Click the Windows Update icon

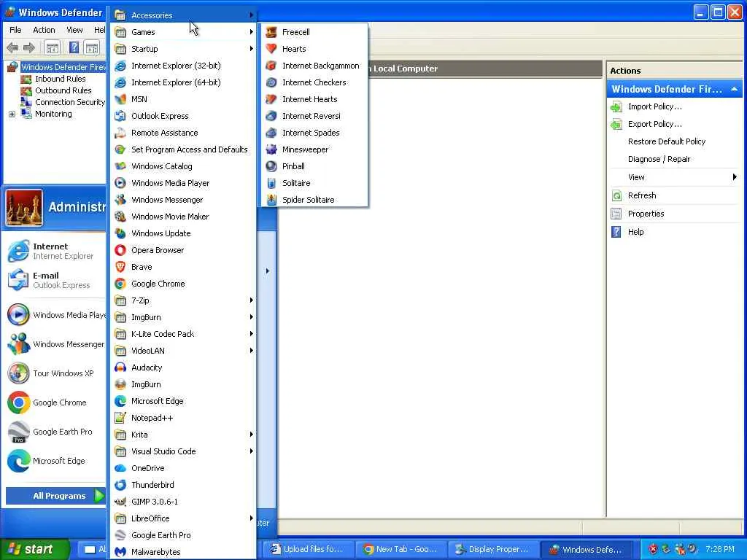click(x=120, y=233)
